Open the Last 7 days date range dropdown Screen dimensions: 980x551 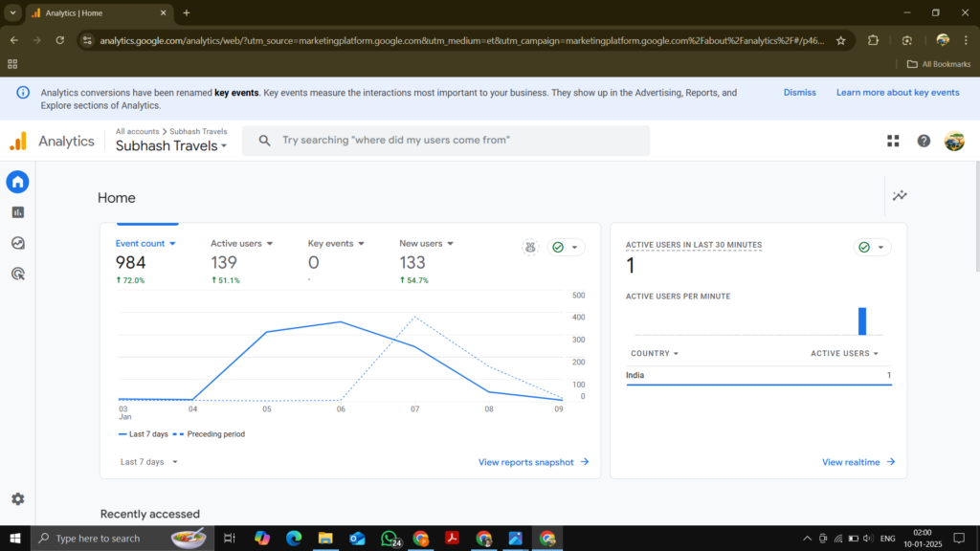click(x=148, y=462)
